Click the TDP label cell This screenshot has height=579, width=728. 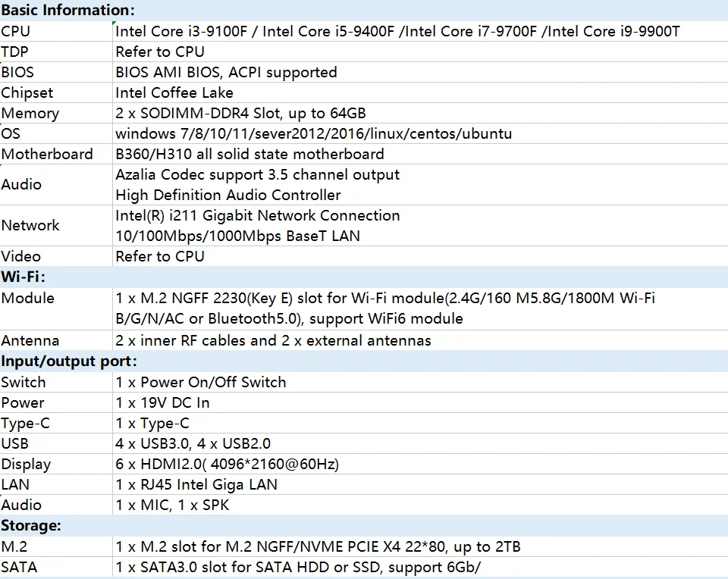pos(55,52)
